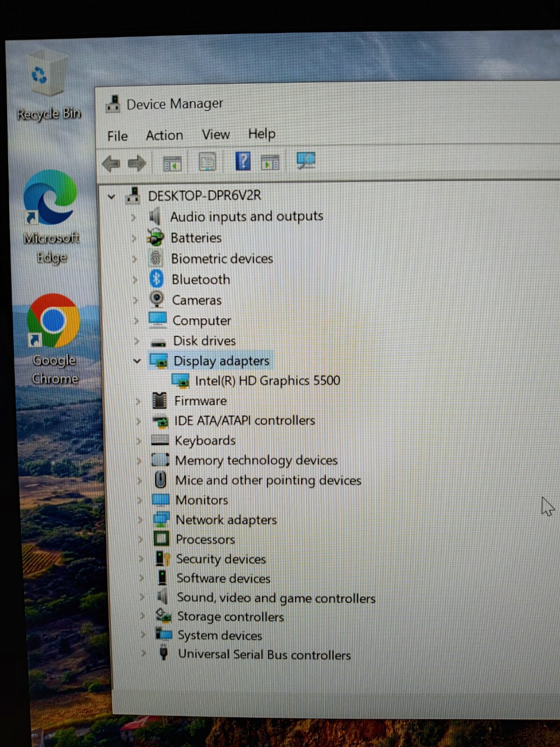
Task: Expand the Network adapters arrow
Action: 140,520
